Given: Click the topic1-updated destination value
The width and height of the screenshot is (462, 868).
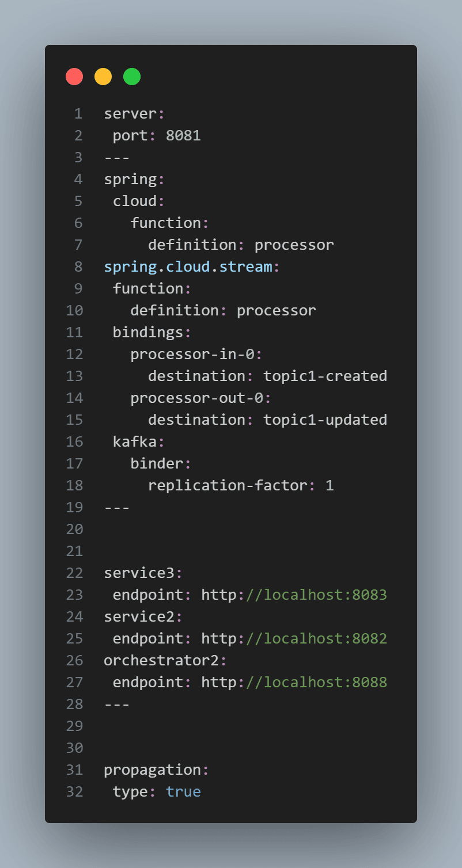Looking at the screenshot, I should click(325, 420).
